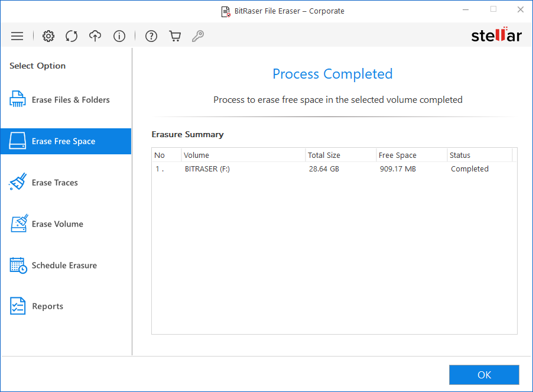Open Erase Volume option
The image size is (533, 392).
pos(66,224)
